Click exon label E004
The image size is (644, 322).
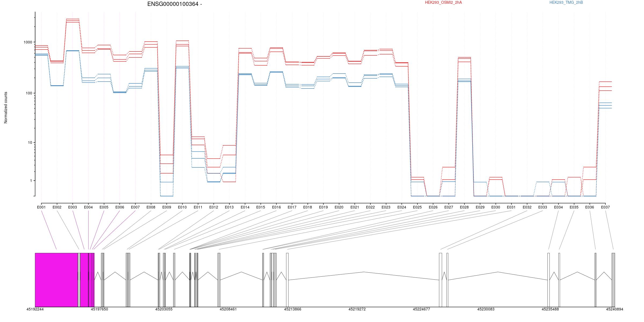coord(88,207)
